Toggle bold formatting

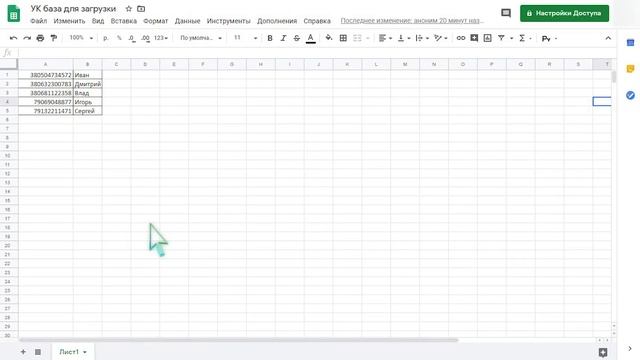click(x=270, y=38)
